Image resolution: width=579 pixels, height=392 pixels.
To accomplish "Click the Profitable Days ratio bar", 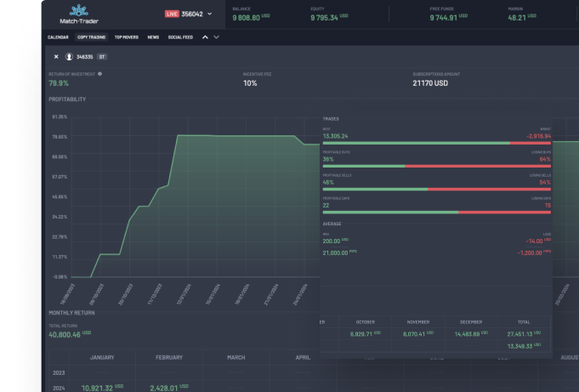I will (x=437, y=212).
